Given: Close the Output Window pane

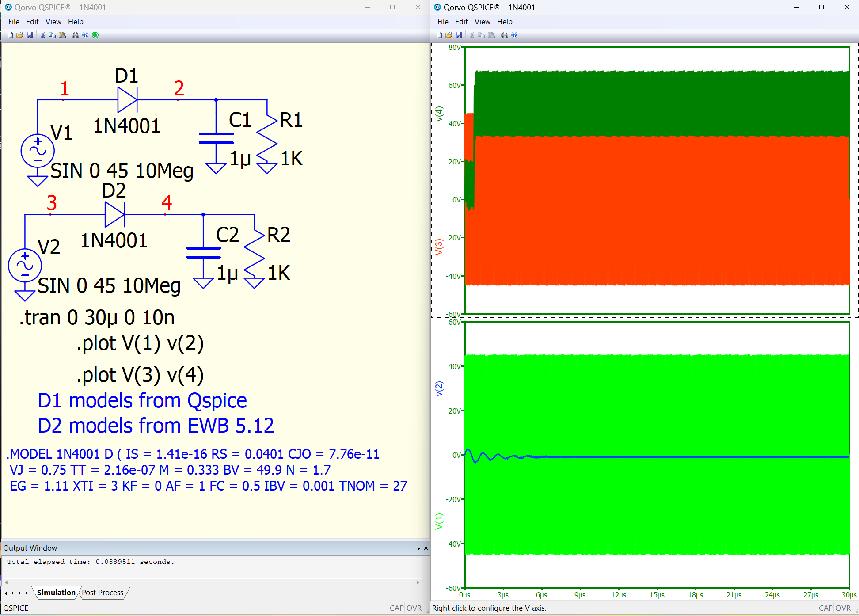Looking at the screenshot, I should pos(426,548).
